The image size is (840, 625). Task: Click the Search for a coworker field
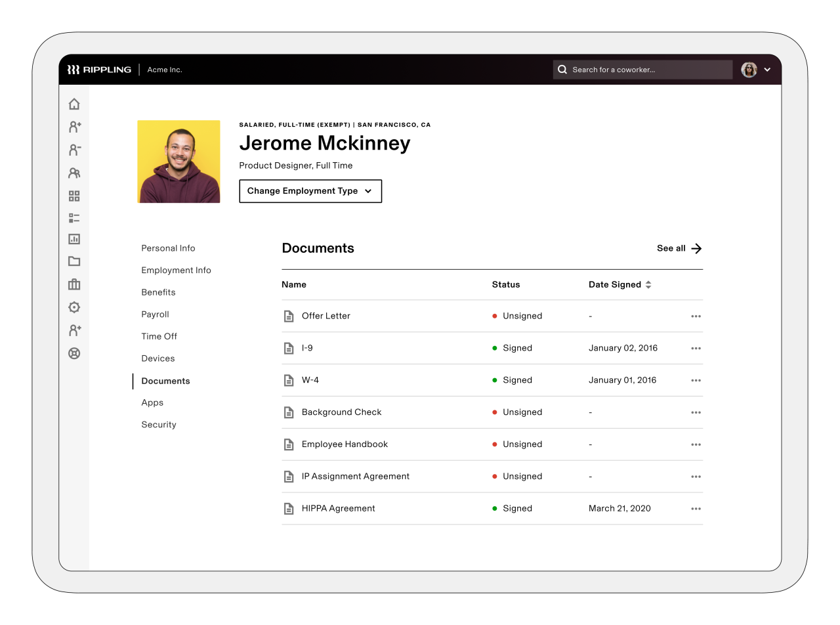click(643, 70)
